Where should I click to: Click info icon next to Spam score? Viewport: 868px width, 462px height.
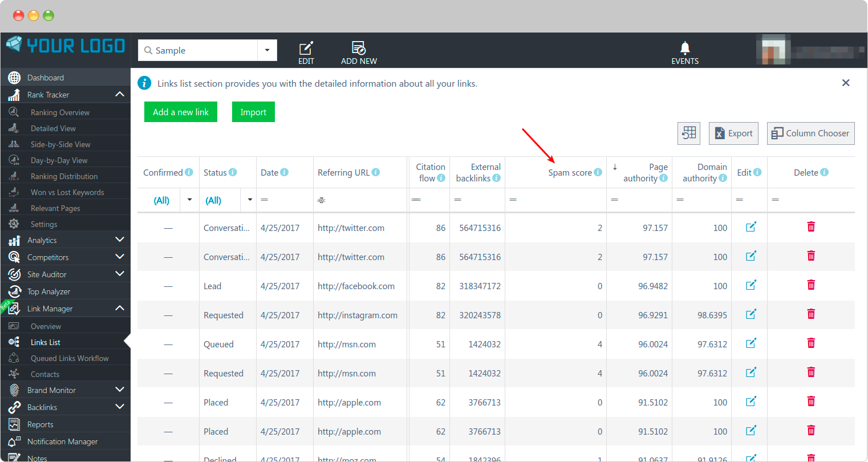coord(598,172)
